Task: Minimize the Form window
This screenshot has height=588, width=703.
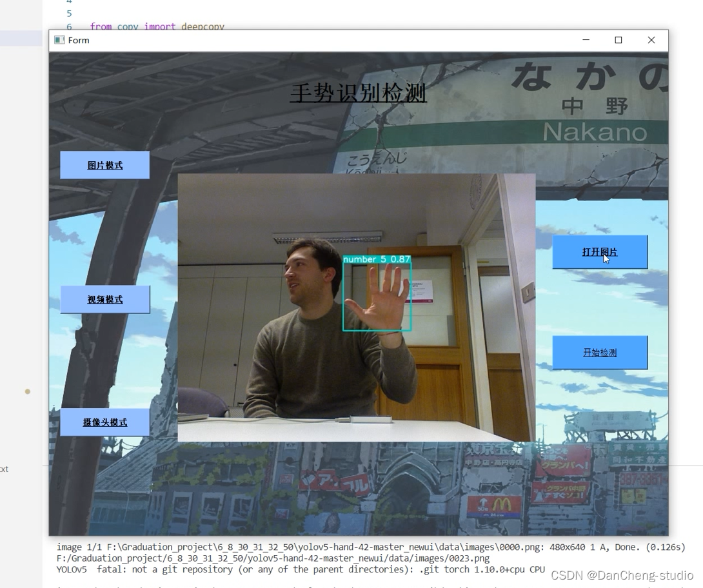Action: pos(586,40)
